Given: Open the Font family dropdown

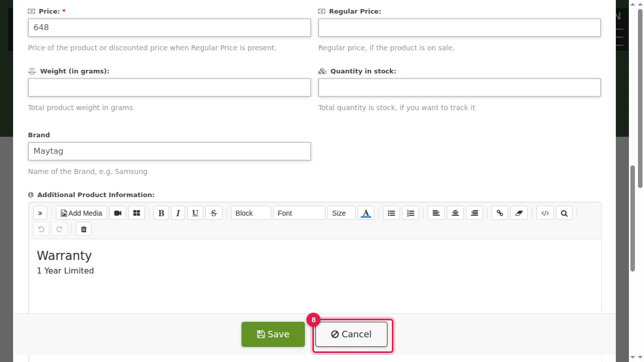Looking at the screenshot, I should point(299,213).
